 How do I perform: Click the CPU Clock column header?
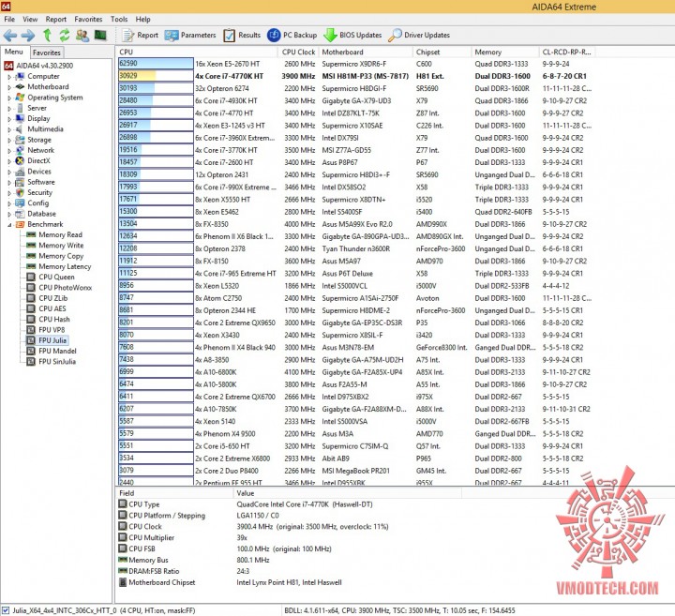pos(298,53)
